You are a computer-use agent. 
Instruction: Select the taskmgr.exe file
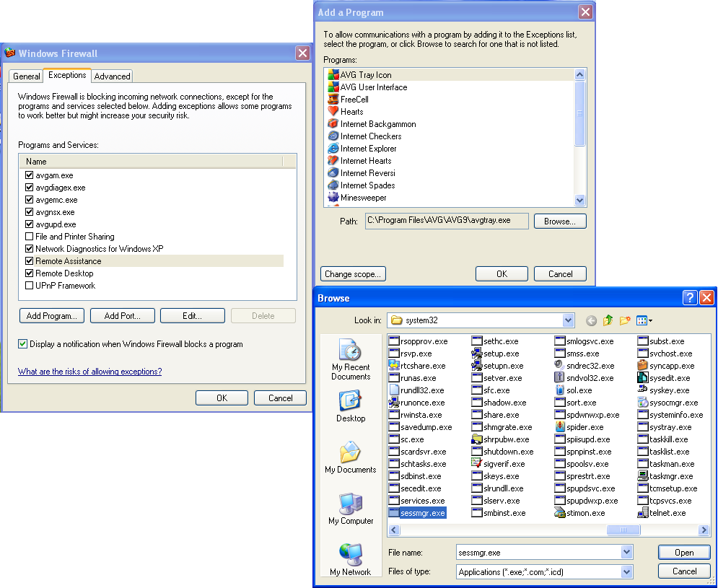[665, 476]
